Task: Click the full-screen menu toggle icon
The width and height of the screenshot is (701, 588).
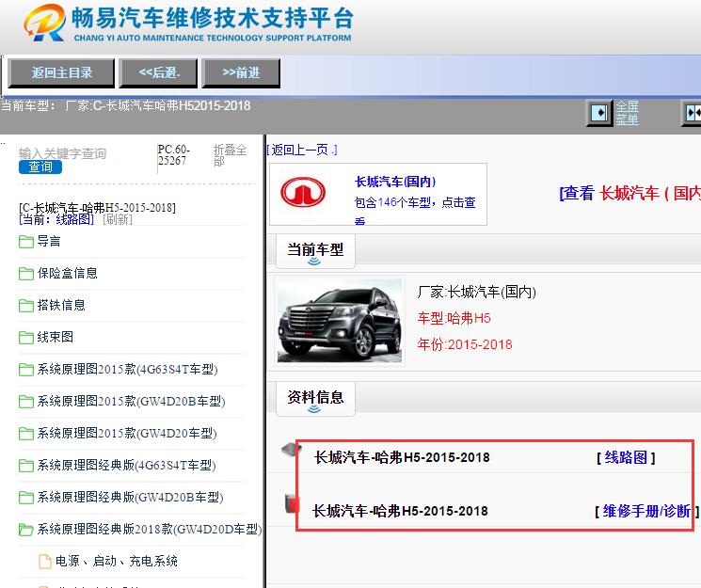Action: coord(599,113)
